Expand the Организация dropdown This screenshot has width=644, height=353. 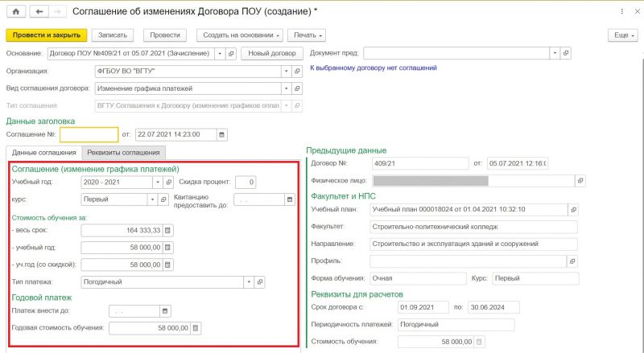point(286,72)
